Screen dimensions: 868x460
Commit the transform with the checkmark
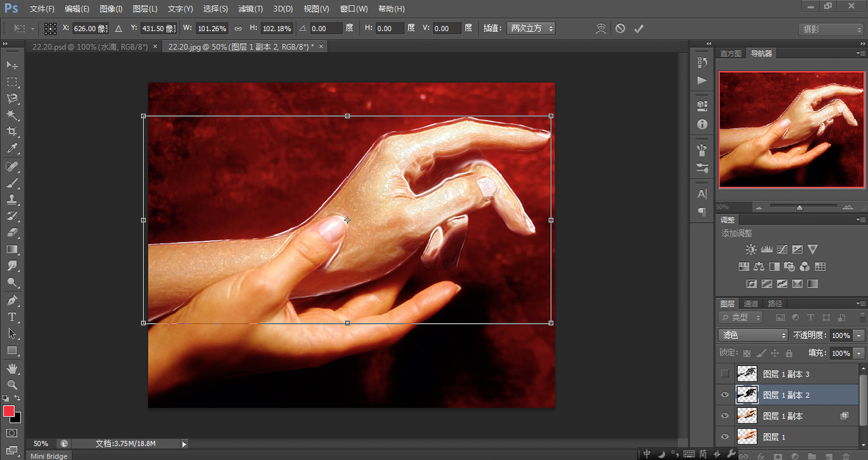638,28
